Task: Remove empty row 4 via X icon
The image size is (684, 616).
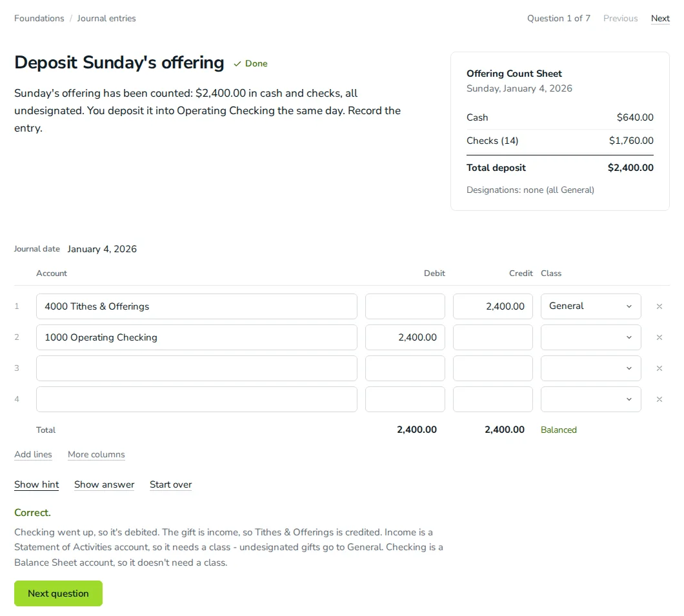Action: coord(659,399)
